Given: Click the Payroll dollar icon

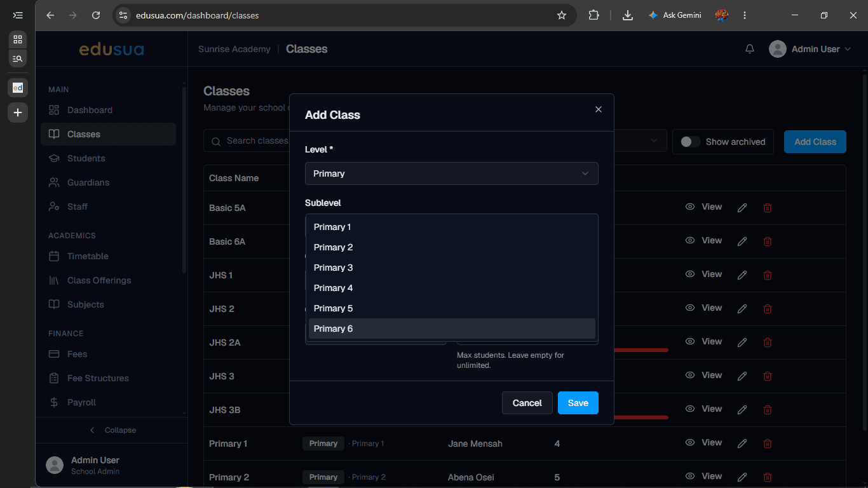Looking at the screenshot, I should click(x=54, y=402).
